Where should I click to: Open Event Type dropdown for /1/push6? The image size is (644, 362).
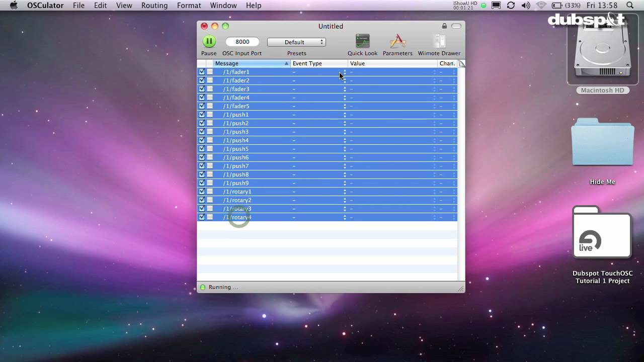tap(345, 157)
